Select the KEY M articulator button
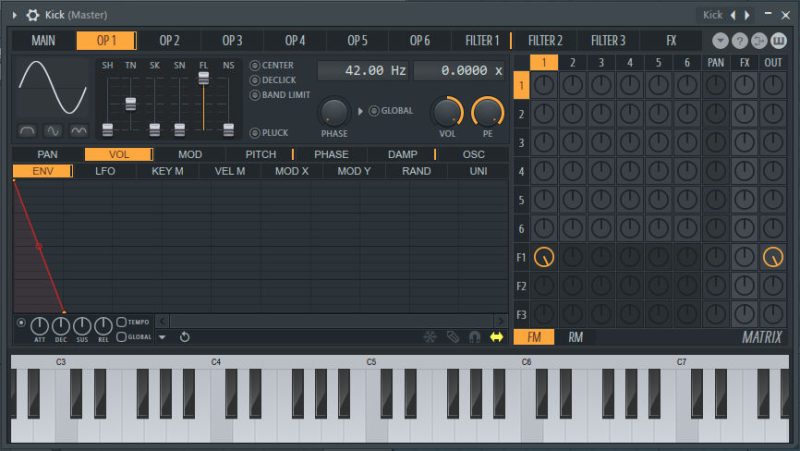Viewport: 800px width, 451px height. coord(167,171)
